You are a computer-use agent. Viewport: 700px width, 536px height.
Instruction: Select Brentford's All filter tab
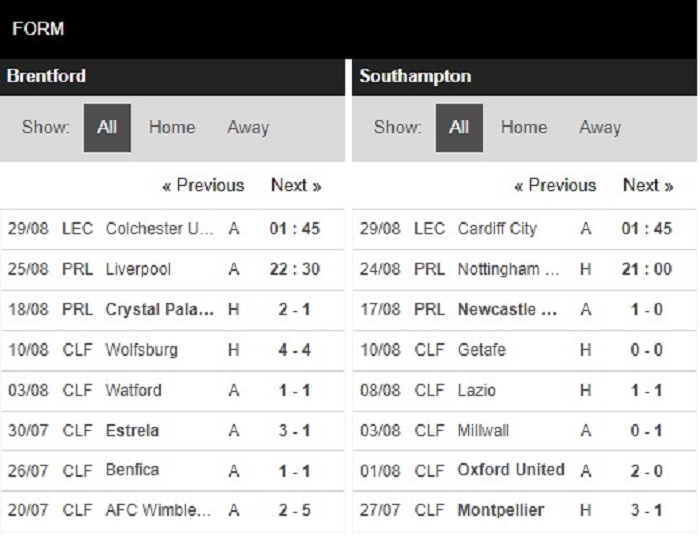coord(107,127)
